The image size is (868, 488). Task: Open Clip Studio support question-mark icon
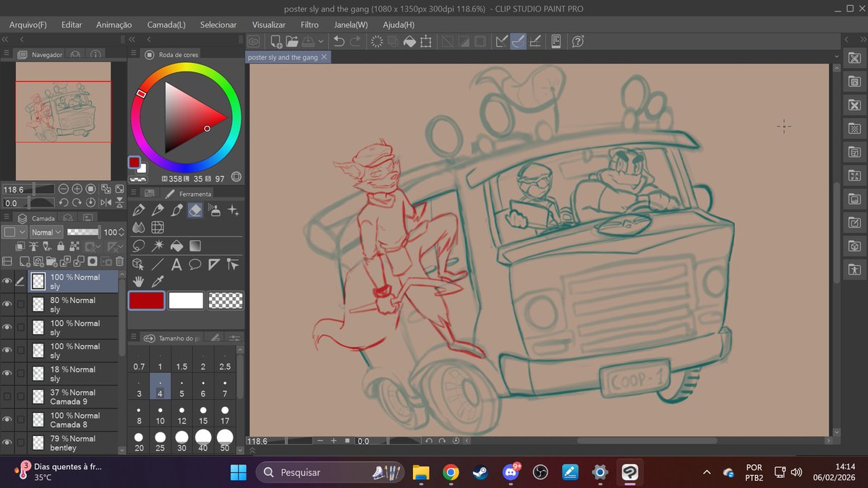(x=577, y=41)
